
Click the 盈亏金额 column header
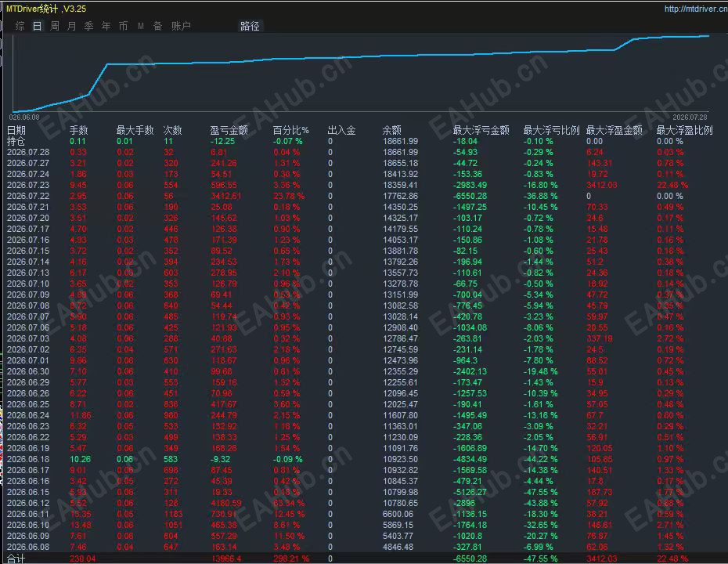click(229, 130)
